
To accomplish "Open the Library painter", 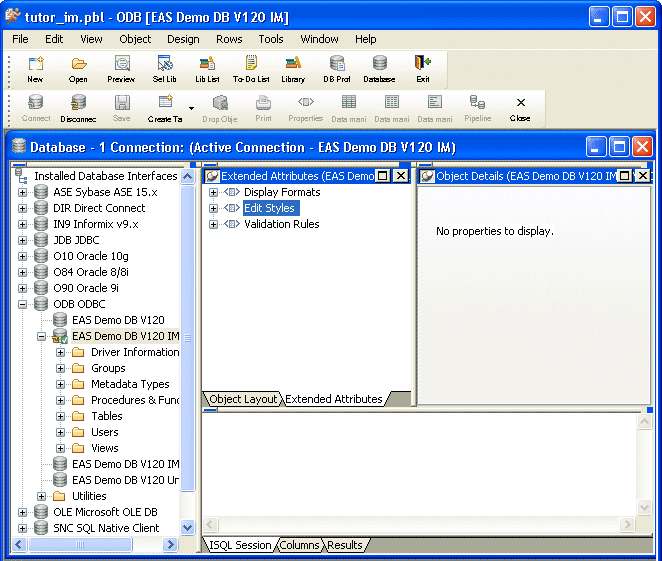I will [293, 69].
